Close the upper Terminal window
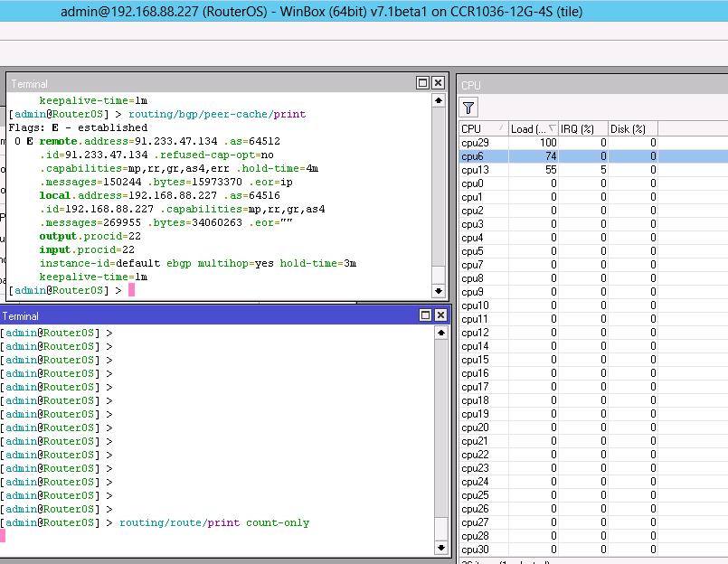 coord(439,83)
